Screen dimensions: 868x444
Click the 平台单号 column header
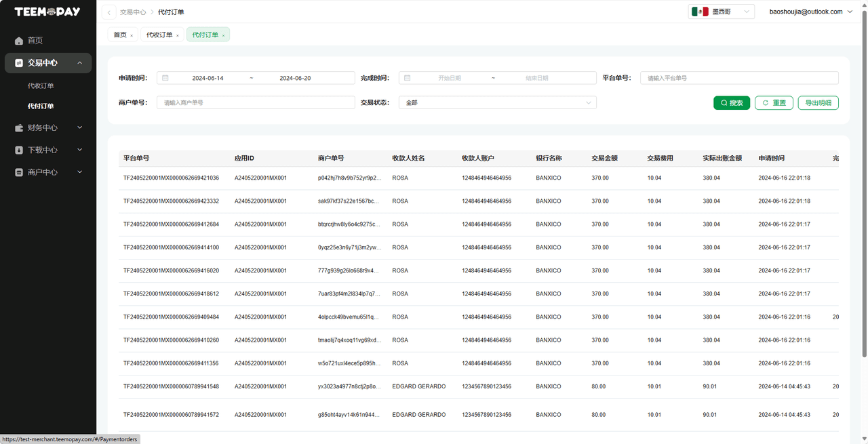[x=136, y=158]
